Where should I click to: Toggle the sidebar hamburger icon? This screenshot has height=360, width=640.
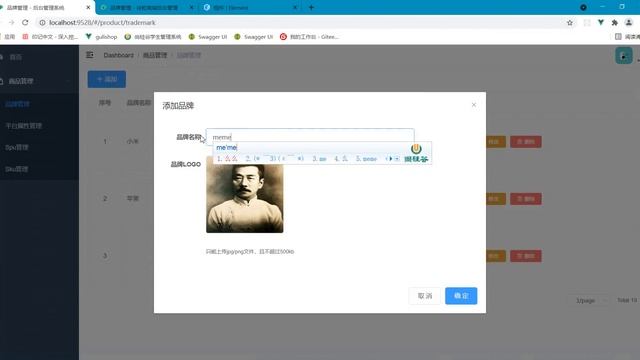pos(90,55)
